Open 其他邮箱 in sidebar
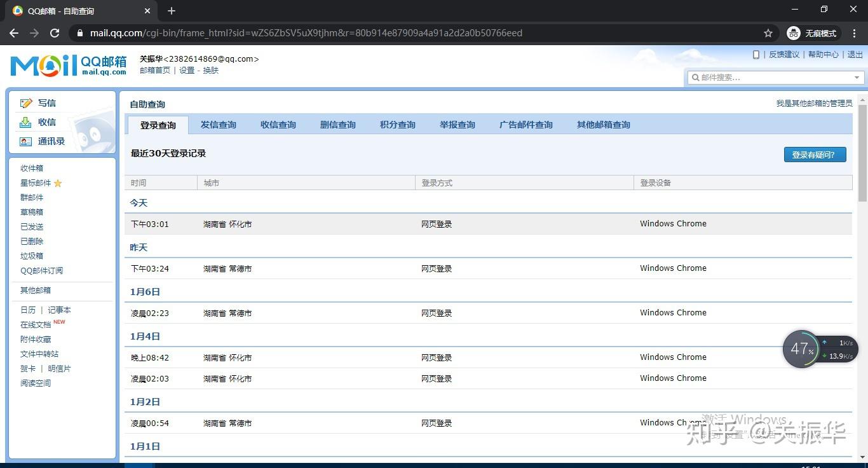 pyautogui.click(x=36, y=291)
